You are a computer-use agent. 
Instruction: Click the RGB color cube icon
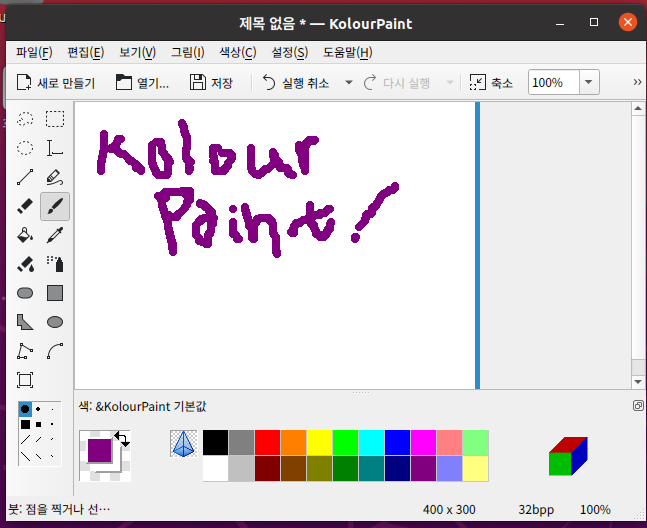tap(568, 456)
